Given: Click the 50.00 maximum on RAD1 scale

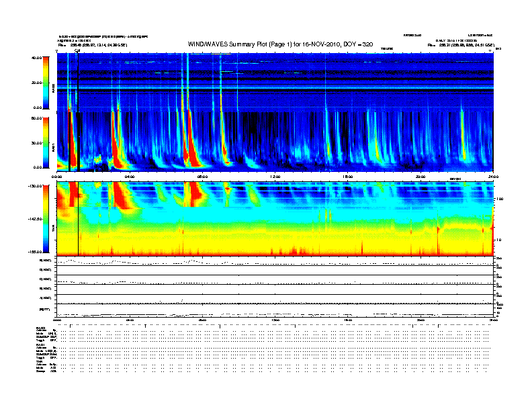Looking at the screenshot, I should 36,118.
